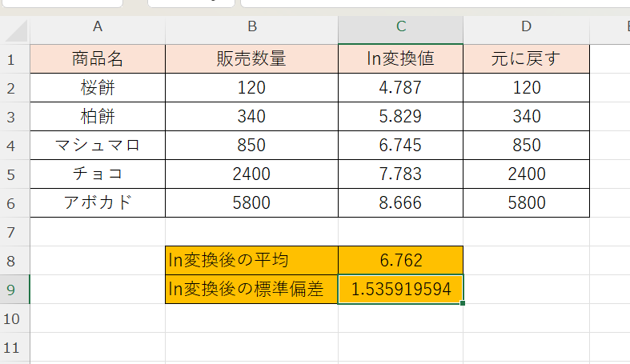Select the ln変換後の標準偏差 label cell
The height and width of the screenshot is (364, 630).
click(x=251, y=290)
